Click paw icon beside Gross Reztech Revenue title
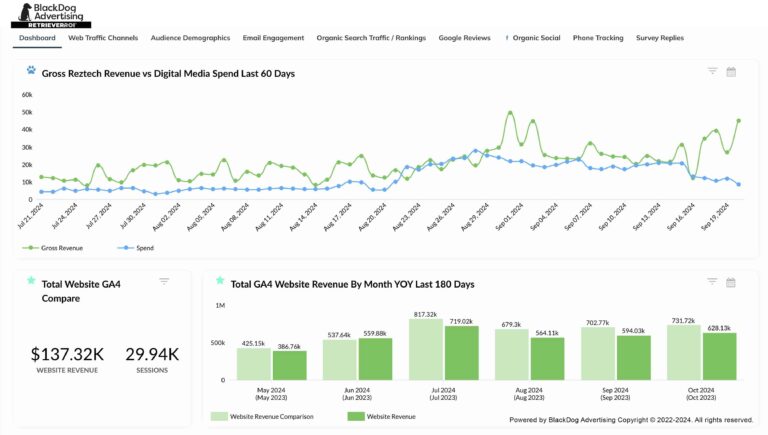The image size is (768, 435). pos(31,70)
